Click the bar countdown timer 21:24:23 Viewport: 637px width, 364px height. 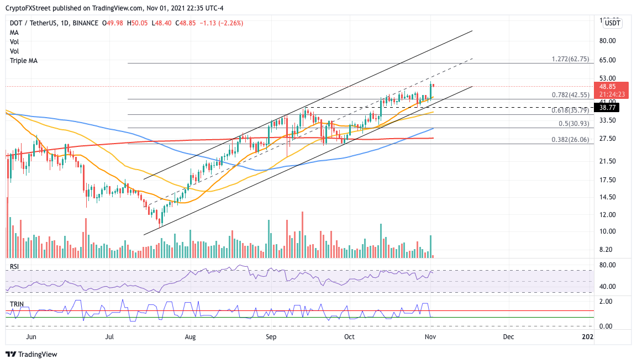coord(611,94)
